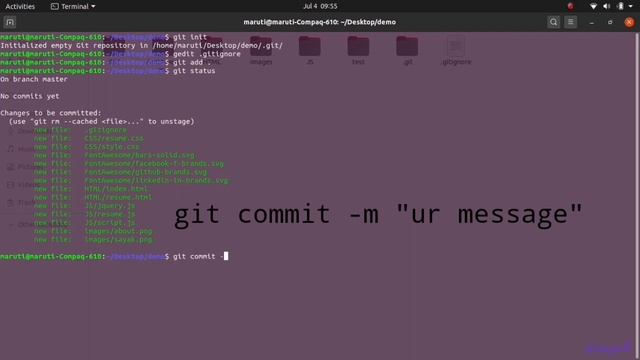The image size is (640, 360).
Task: Select the '.git' folder behind terminal
Action: point(407,51)
